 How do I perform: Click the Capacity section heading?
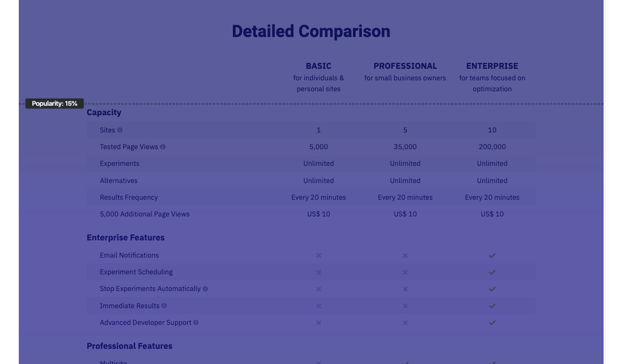(x=104, y=113)
